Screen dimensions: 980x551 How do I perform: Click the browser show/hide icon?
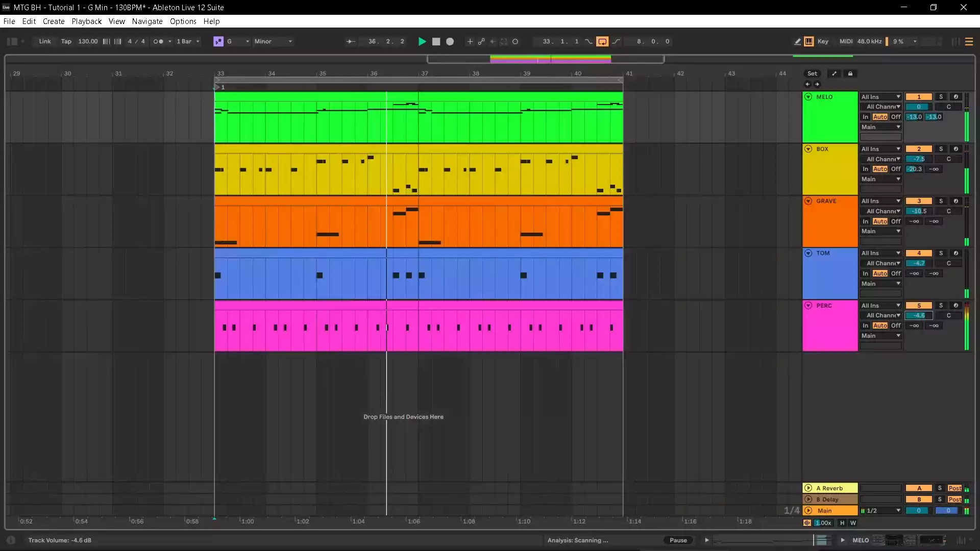coord(12,41)
